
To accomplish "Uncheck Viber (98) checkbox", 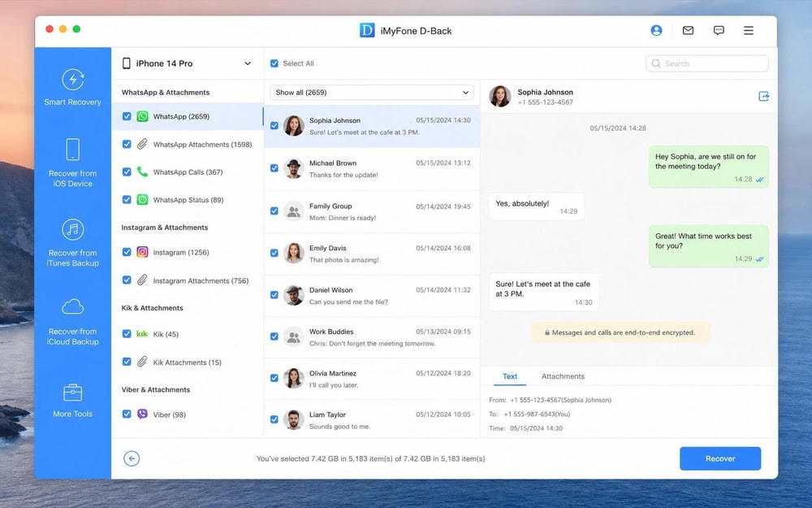I will pos(127,414).
